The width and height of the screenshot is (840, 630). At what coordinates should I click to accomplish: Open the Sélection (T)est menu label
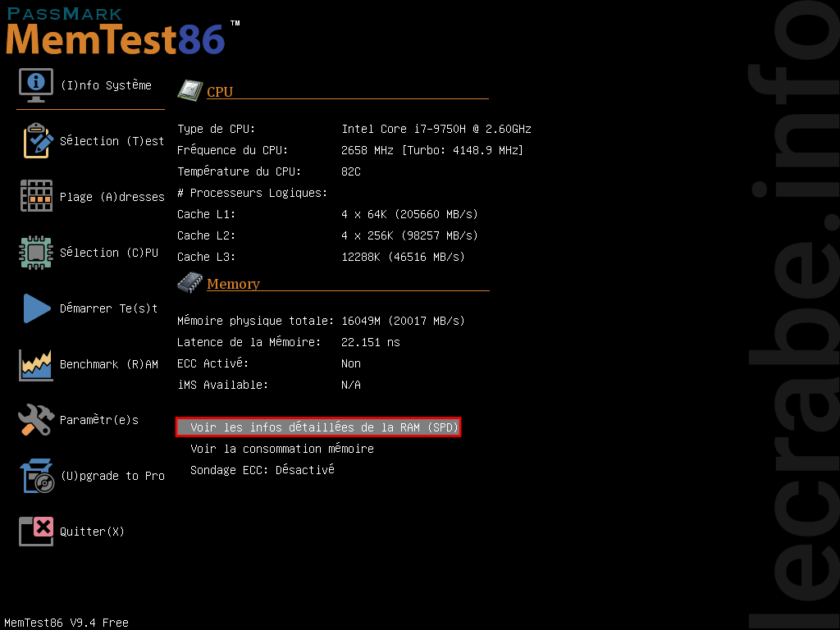click(112, 141)
